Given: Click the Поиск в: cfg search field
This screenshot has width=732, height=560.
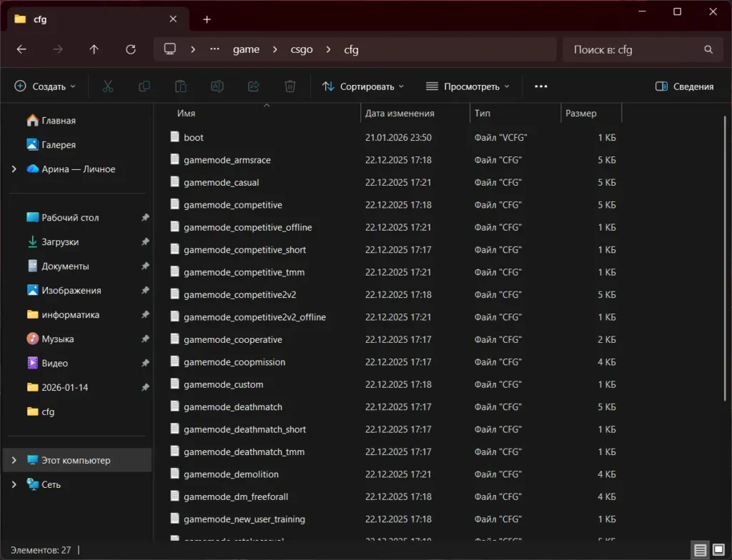Looking at the screenshot, I should point(633,49).
